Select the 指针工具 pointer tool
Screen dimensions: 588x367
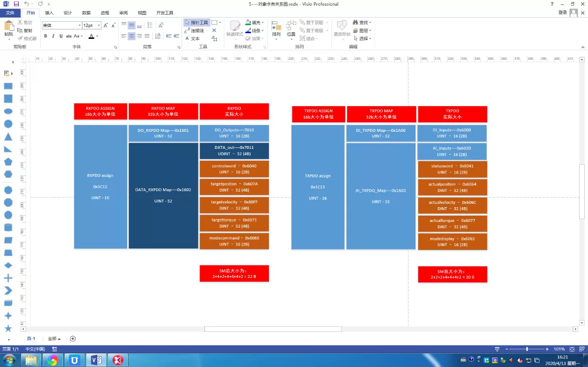196,22
